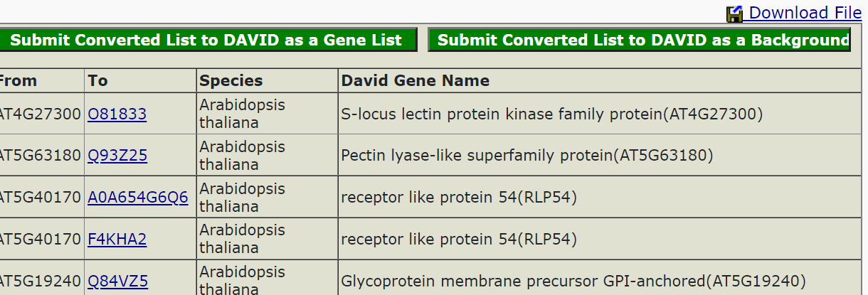Viewport: 868px width, 295px height.
Task: Select the AT4G27300 cell in From column
Action: pos(39,114)
